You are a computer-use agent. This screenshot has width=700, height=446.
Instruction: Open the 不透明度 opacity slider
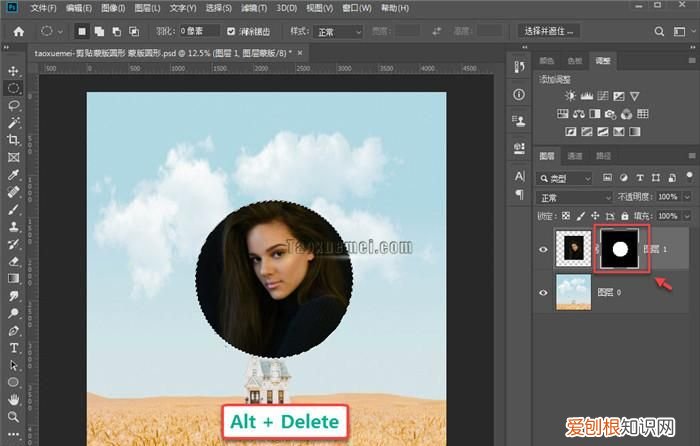tap(685, 197)
